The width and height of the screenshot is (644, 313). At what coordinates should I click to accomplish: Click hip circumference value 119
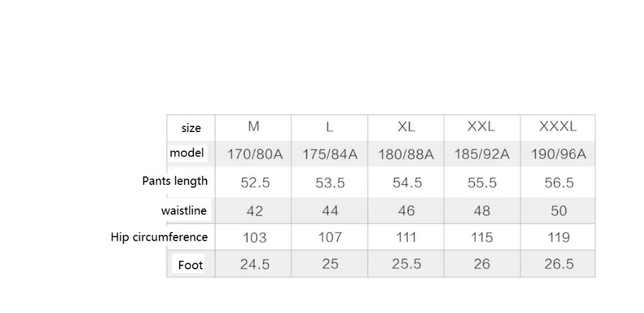coord(558,238)
